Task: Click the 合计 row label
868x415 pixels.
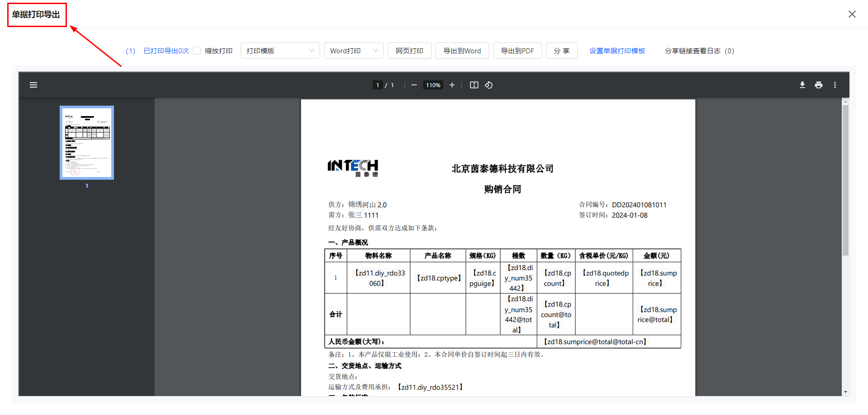Action: pyautogui.click(x=335, y=314)
